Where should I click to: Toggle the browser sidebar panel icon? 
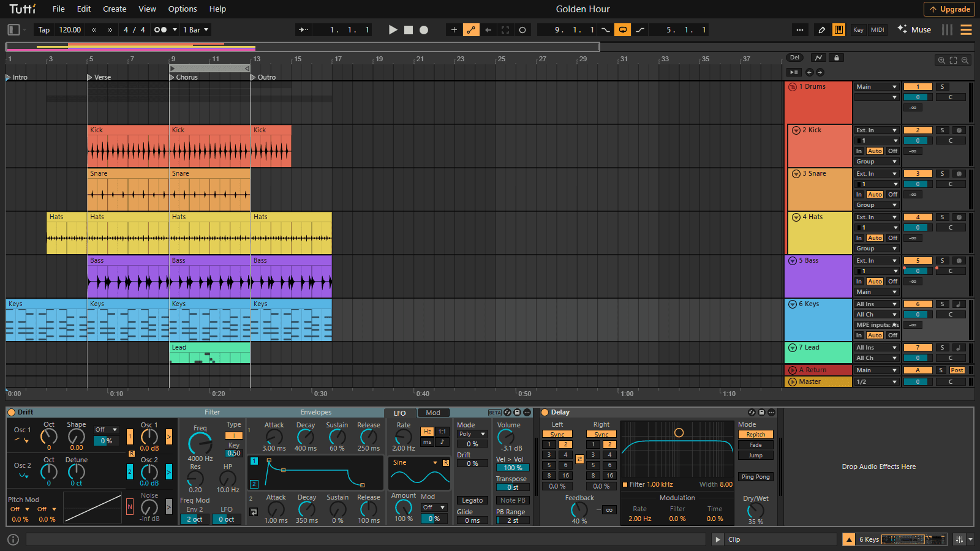click(14, 29)
